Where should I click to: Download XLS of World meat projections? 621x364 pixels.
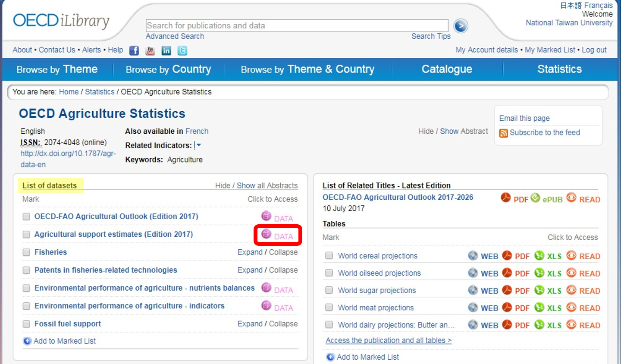(548, 308)
